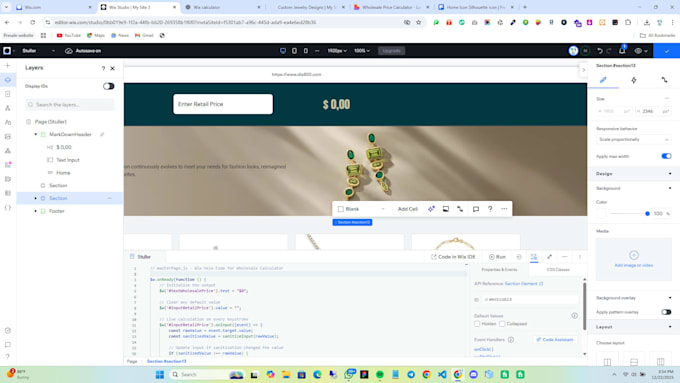This screenshot has width=680, height=383.
Task: Open the Blank layout dropdown on section toolbar
Action: (361, 209)
